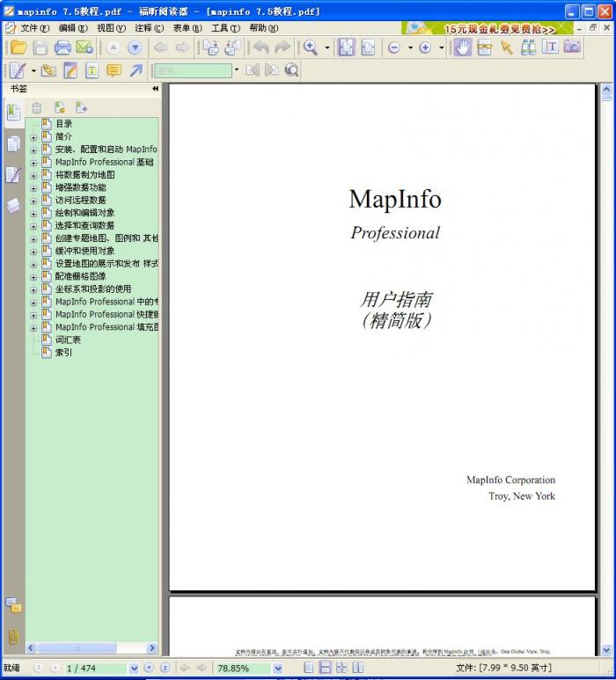
Task: Go to the 词汇表 bookmark
Action: pos(68,340)
